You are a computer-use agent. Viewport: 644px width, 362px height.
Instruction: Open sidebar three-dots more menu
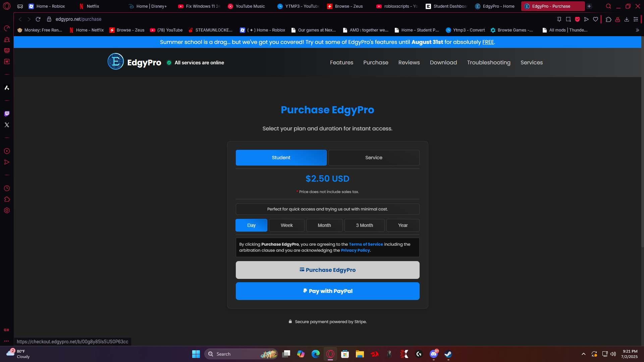coord(7,341)
